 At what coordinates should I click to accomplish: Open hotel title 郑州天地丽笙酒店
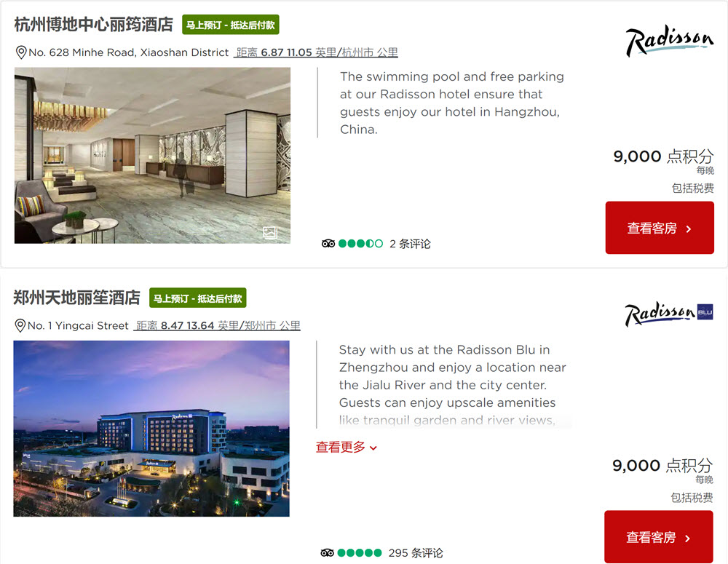click(x=76, y=298)
